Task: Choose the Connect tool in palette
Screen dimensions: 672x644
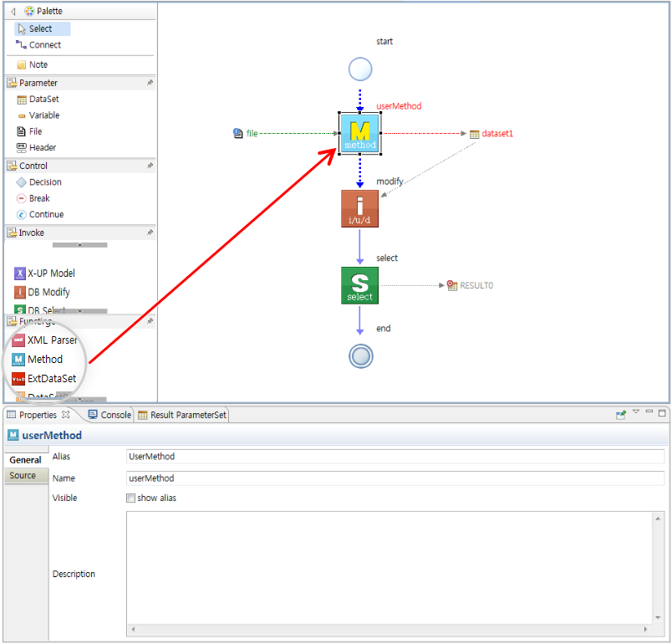Action: pyautogui.click(x=44, y=45)
